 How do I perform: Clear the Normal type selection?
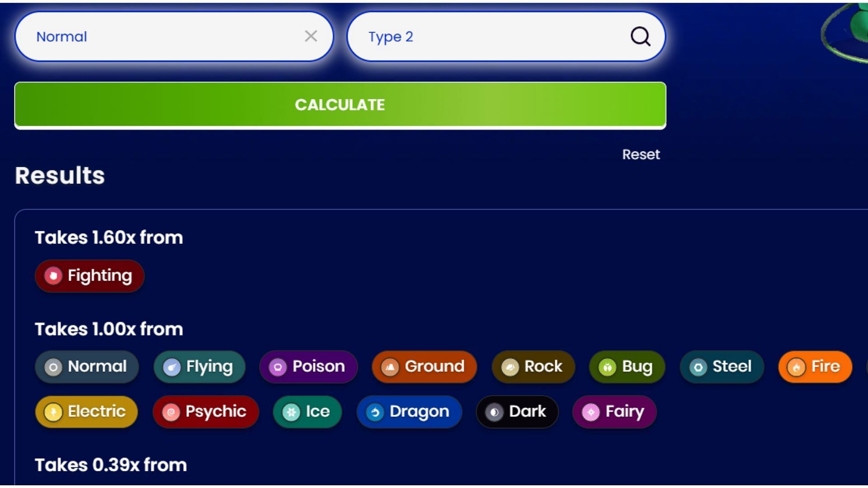(x=311, y=36)
